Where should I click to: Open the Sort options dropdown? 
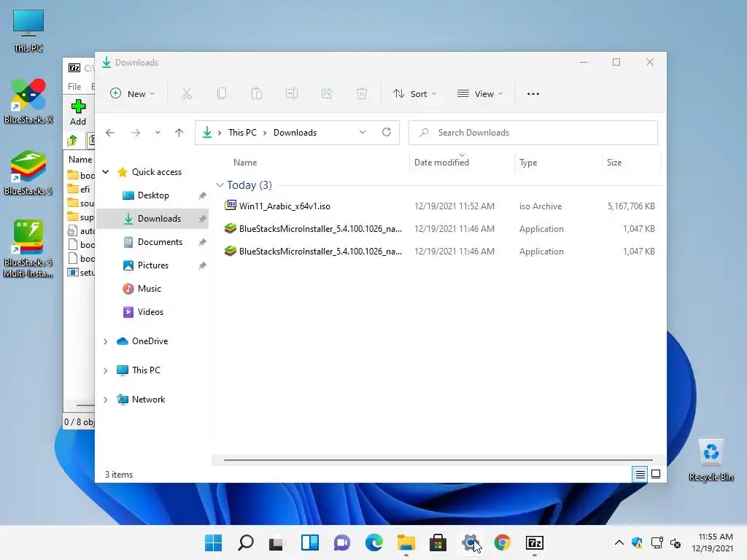coord(414,94)
